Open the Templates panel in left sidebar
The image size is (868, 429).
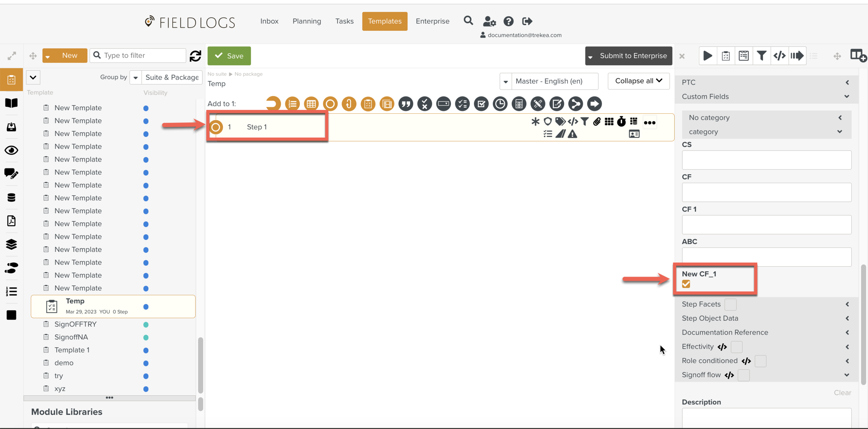tap(11, 79)
